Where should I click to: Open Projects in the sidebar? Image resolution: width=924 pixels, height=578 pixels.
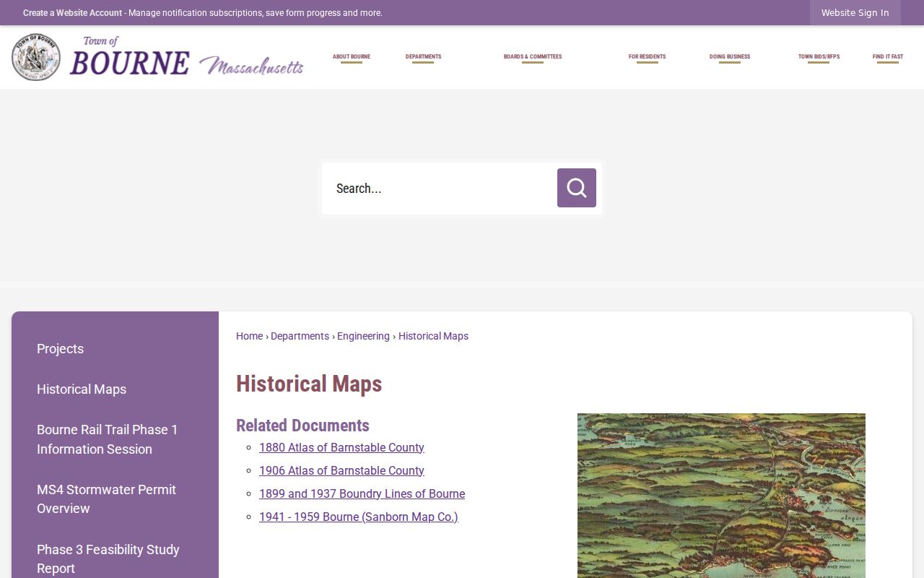click(x=60, y=349)
